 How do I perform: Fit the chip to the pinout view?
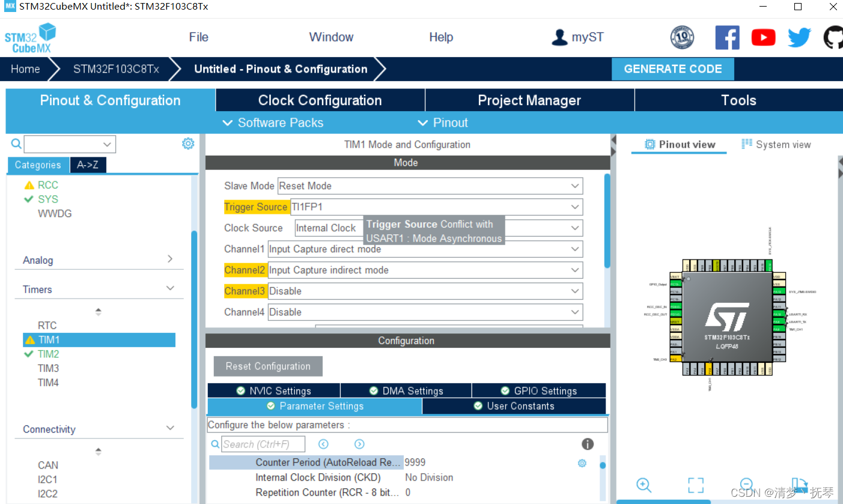(x=695, y=485)
